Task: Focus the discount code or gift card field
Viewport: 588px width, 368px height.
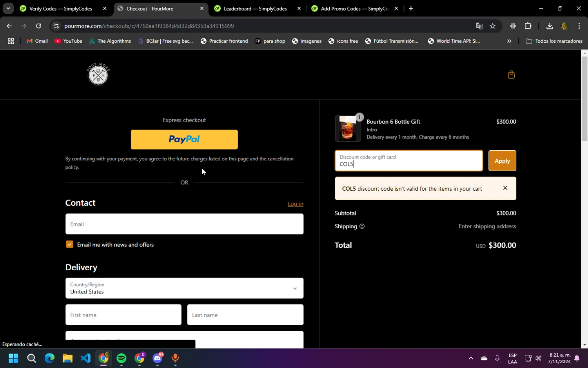Action: (x=409, y=161)
